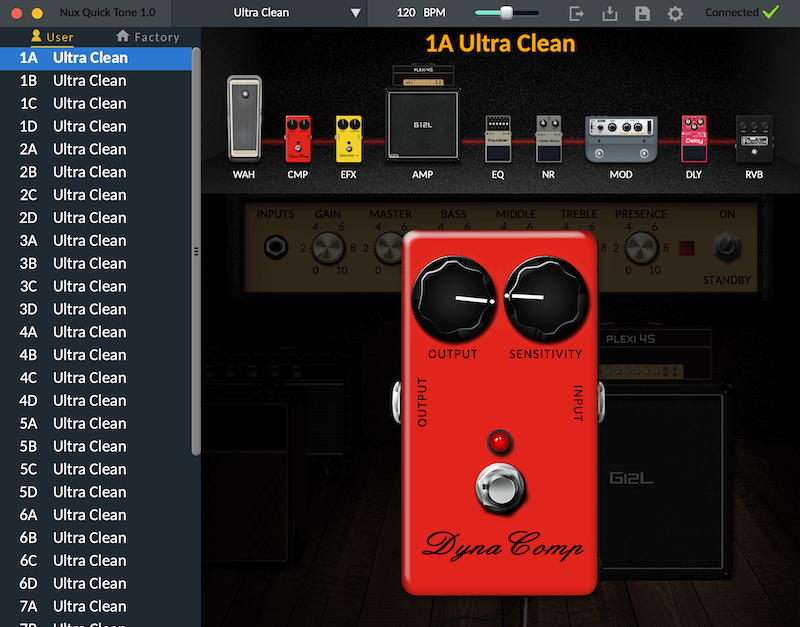Toggle the amp ON/STANDBY switch
800x627 pixels.
(x=726, y=247)
